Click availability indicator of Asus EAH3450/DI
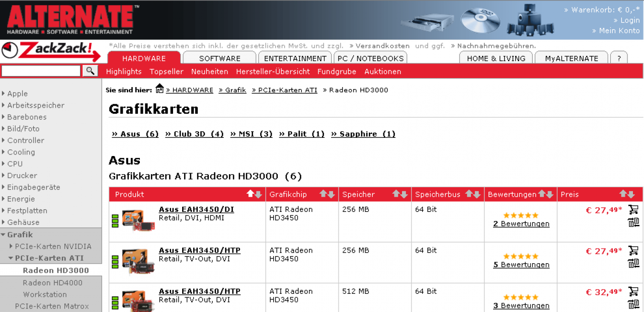The image size is (644, 312). (115, 220)
